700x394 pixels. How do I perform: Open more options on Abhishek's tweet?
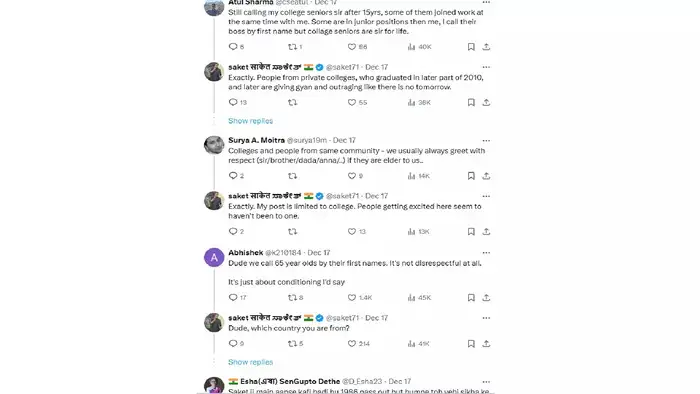[x=486, y=253]
